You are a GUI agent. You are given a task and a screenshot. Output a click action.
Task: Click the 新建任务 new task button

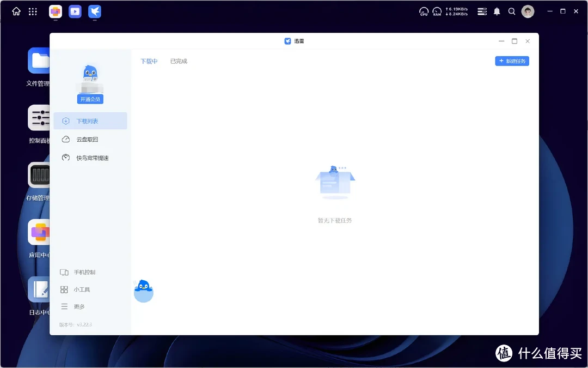[512, 61]
